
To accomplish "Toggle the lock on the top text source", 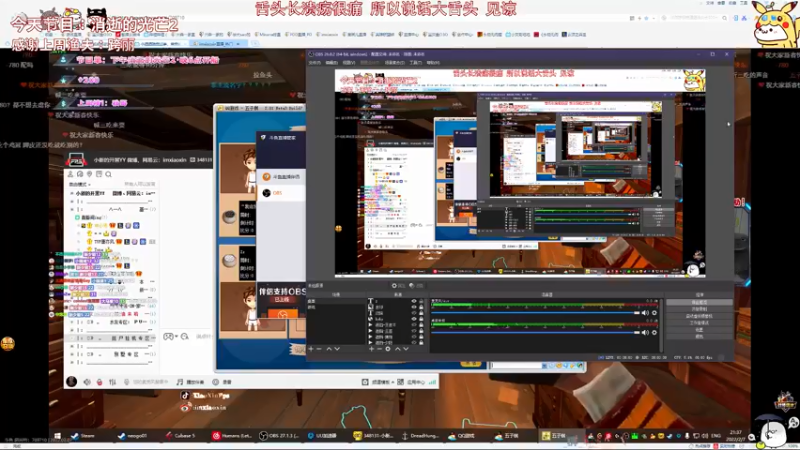I will pyautogui.click(x=421, y=301).
